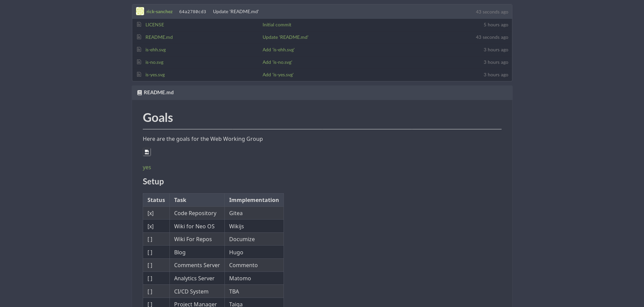Image resolution: width=644 pixels, height=307 pixels.
Task: Click the 'Code Repository' cell
Action: pyautogui.click(x=197, y=213)
